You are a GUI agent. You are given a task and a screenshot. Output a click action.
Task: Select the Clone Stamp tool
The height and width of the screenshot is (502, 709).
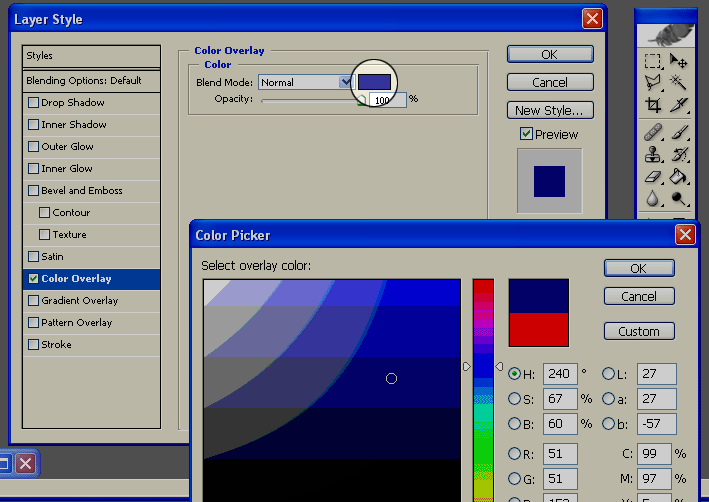pyautogui.click(x=653, y=155)
